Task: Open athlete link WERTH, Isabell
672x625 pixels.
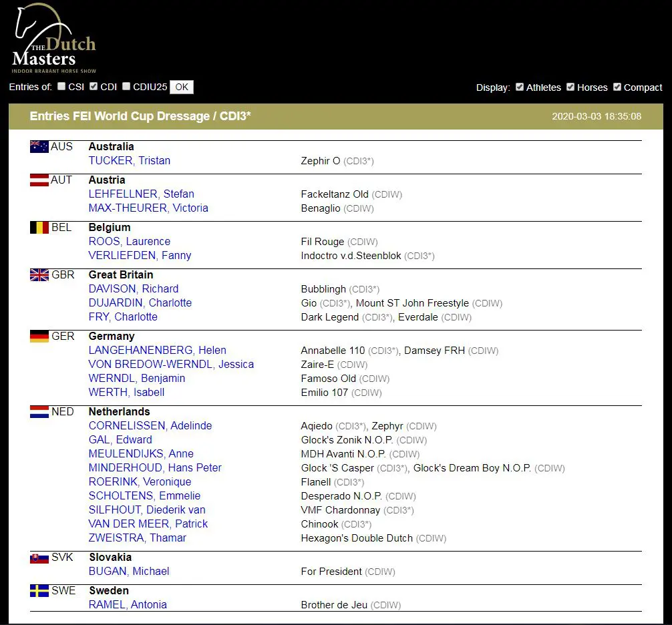Action: 126,393
